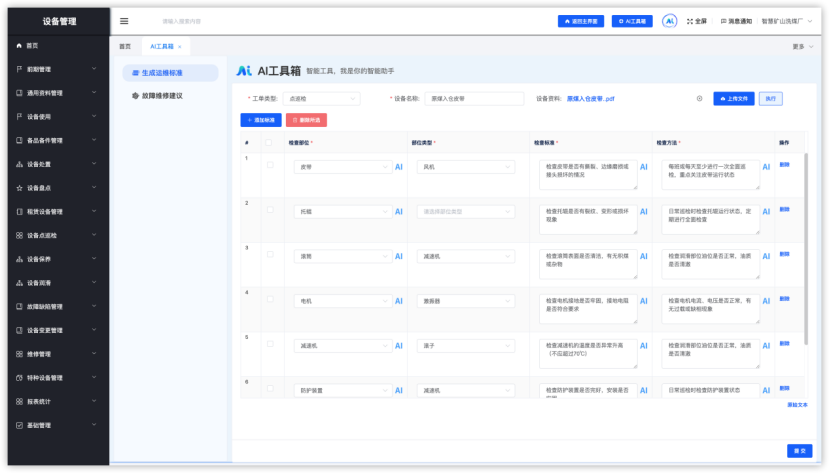Click the 设备名称 input field
Screen dimensions: 830x474
tap(474, 99)
